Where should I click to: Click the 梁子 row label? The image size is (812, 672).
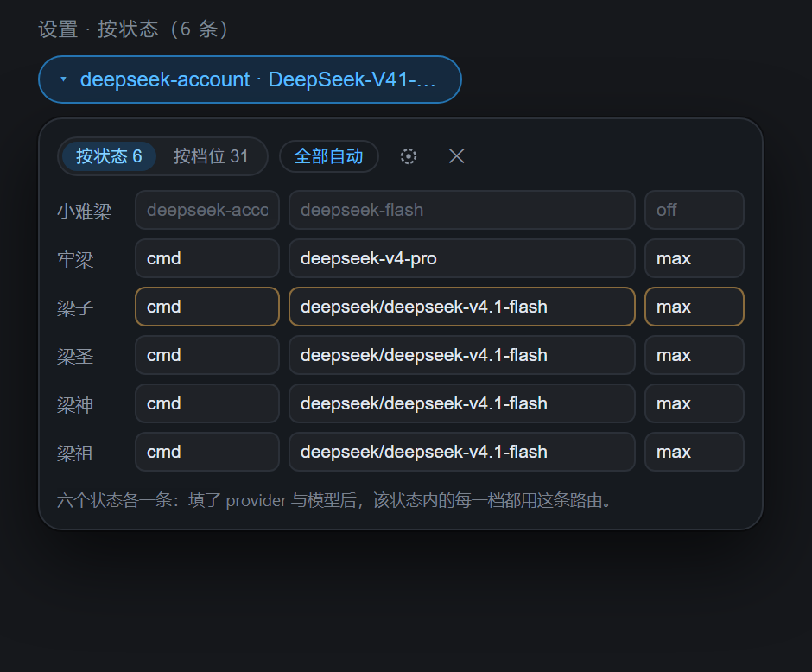click(75, 308)
